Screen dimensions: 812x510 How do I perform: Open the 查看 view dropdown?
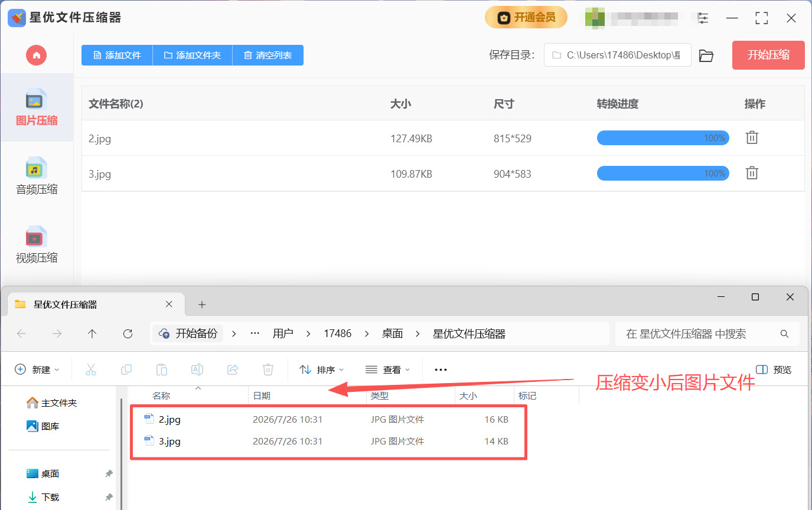pos(388,370)
